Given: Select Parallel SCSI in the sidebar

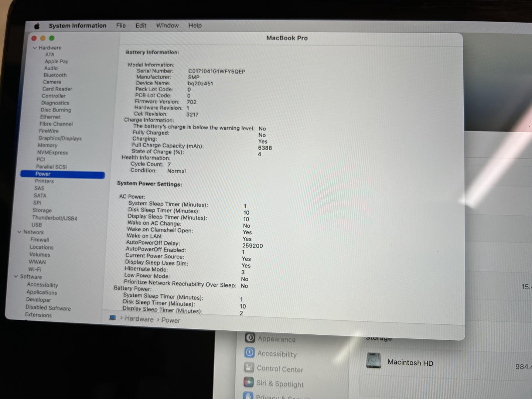Looking at the screenshot, I should (x=51, y=167).
